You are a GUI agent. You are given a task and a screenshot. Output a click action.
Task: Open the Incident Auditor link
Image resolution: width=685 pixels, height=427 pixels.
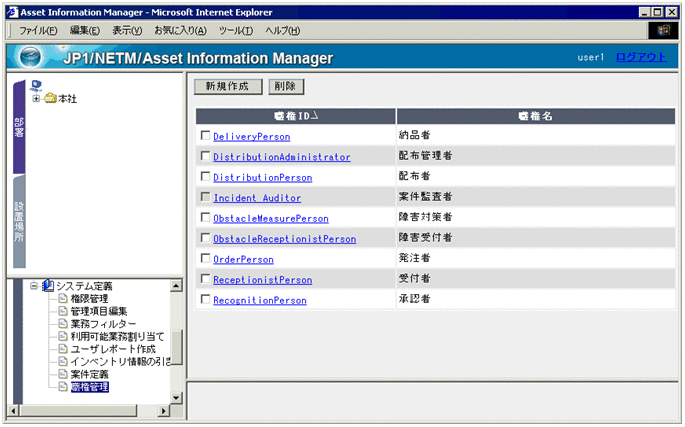(257, 198)
